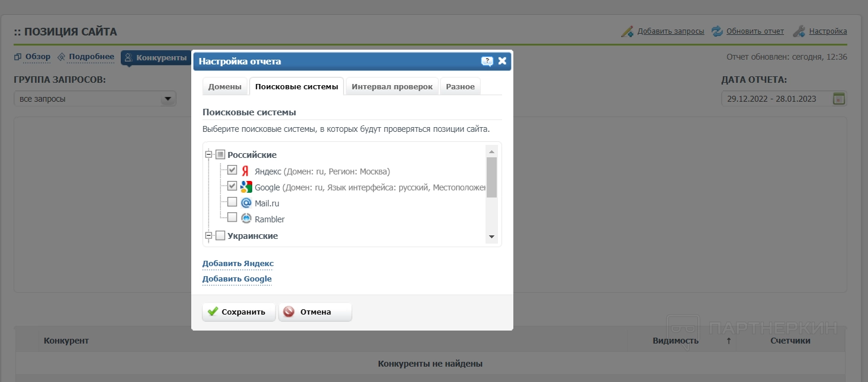Select the Поисковые системы tab
This screenshot has width=868, height=382.
(x=297, y=86)
